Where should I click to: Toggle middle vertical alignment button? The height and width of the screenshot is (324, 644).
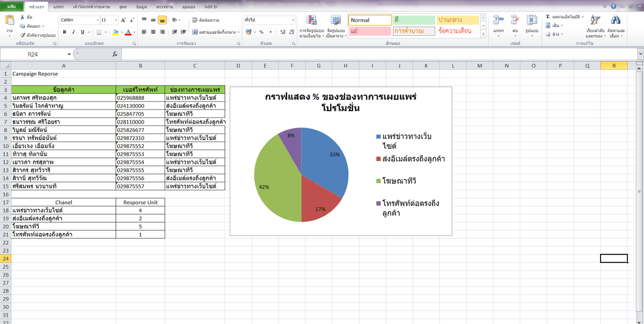pos(153,20)
